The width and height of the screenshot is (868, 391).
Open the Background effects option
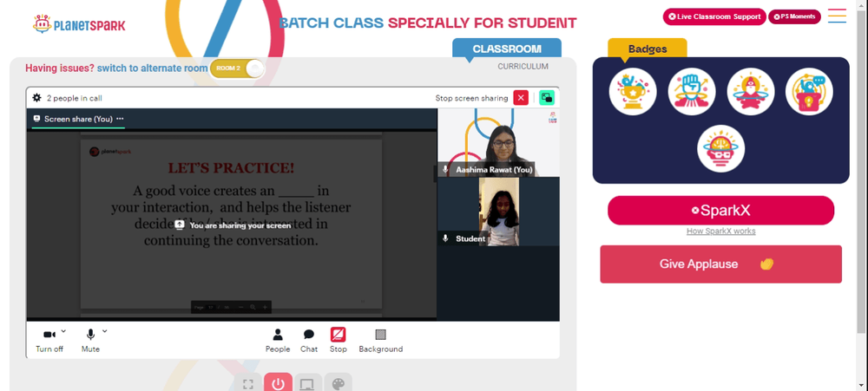(x=380, y=340)
